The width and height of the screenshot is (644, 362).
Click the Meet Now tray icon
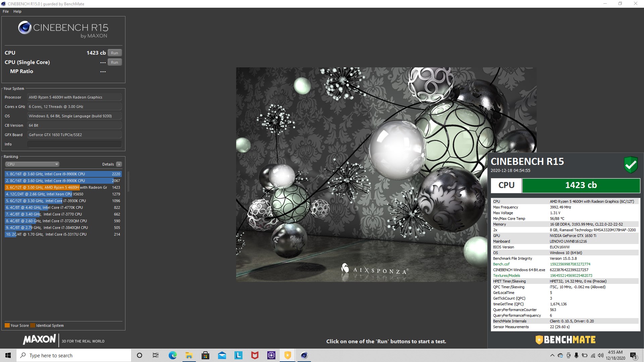coord(569,355)
